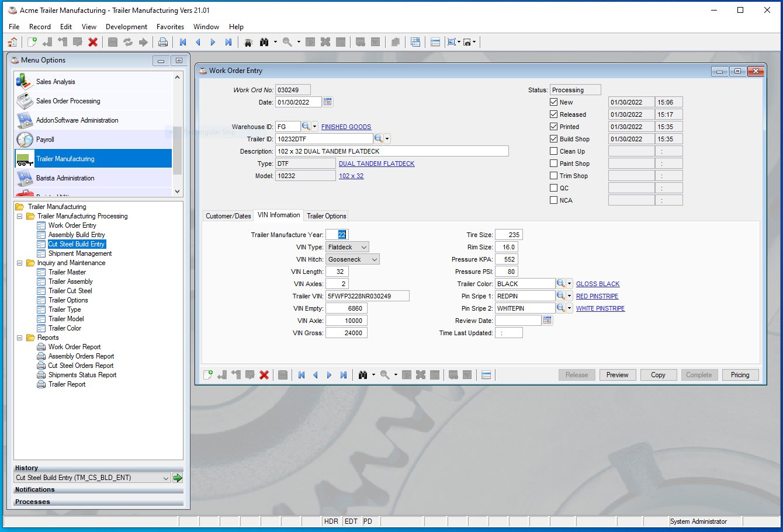Click the binoculars find icon in main toolbar
The width and height of the screenshot is (783, 532).
[264, 42]
